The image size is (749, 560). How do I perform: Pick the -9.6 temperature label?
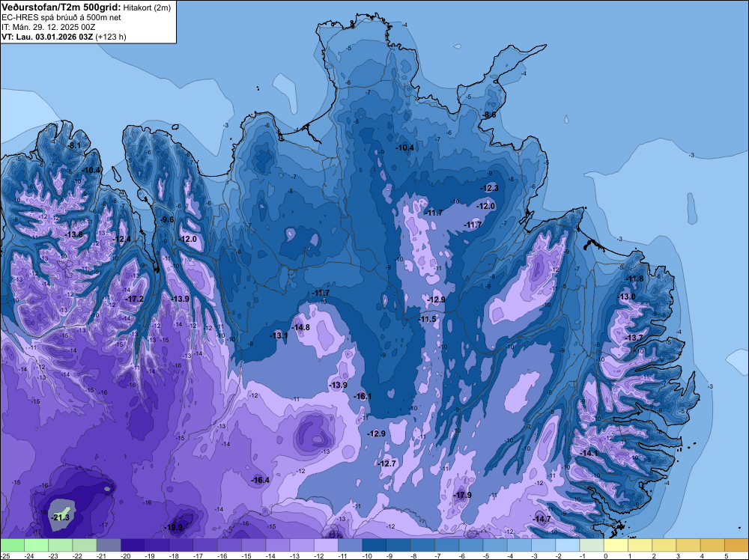click(x=167, y=219)
